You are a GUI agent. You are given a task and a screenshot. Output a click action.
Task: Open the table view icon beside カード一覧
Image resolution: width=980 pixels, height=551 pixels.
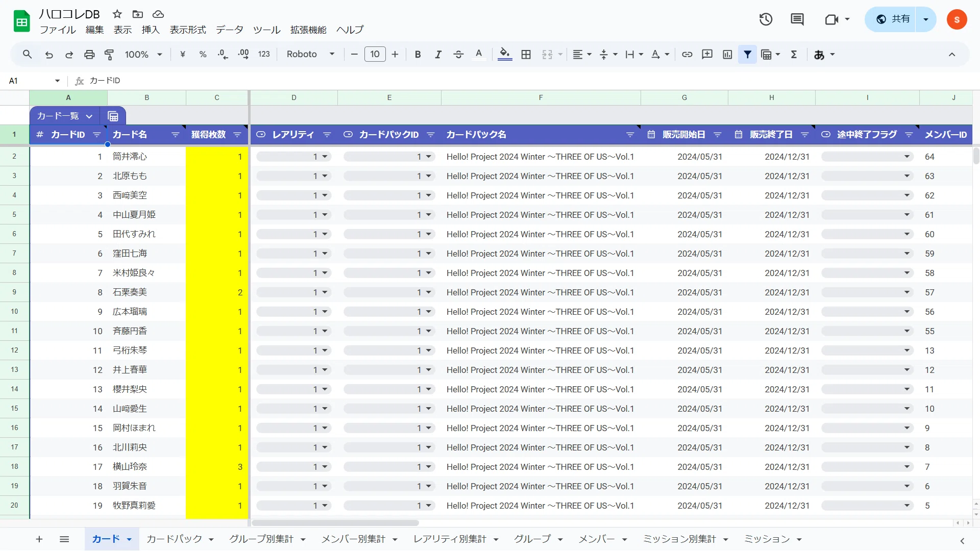point(113,116)
